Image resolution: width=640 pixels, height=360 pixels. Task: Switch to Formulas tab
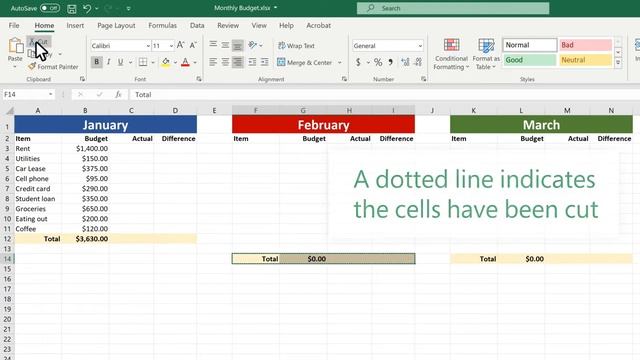pyautogui.click(x=162, y=25)
